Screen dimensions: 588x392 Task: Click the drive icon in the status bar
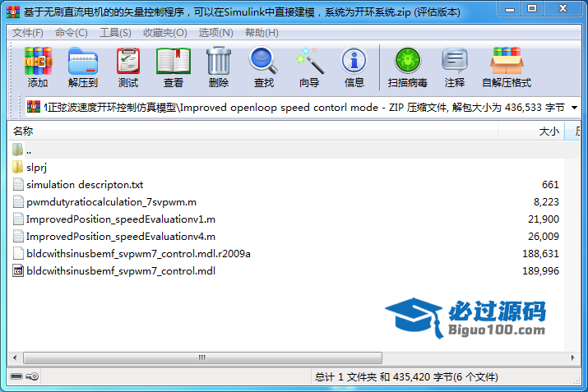(x=16, y=376)
